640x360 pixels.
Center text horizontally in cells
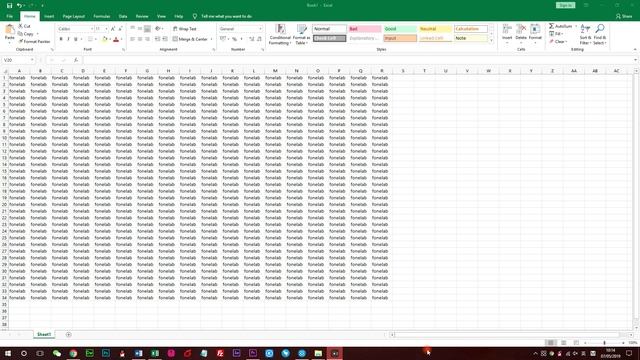coord(140,39)
